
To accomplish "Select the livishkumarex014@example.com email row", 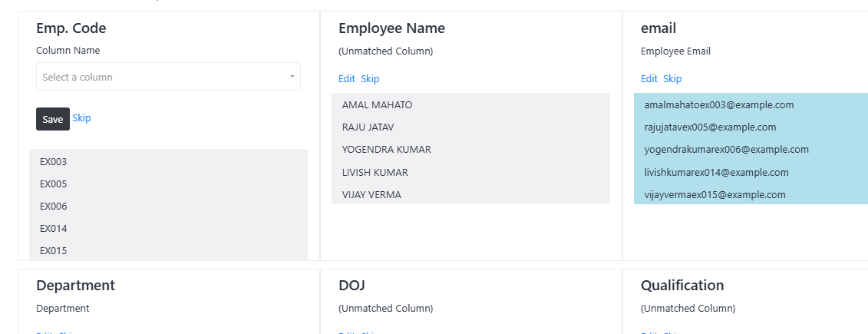I will pos(751,172).
